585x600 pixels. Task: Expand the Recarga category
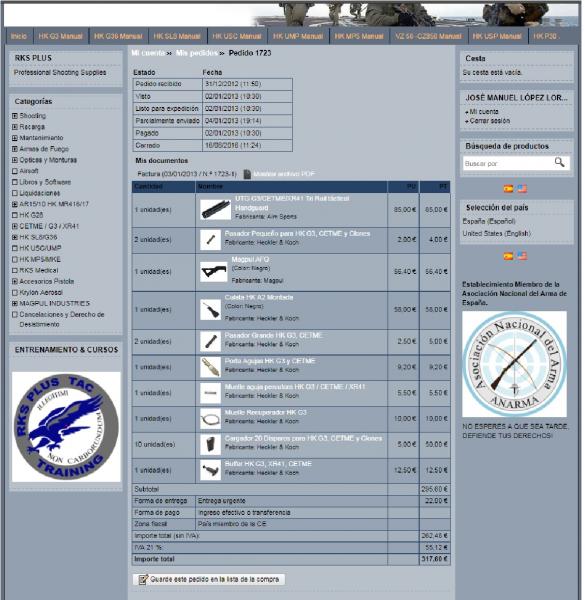(x=15, y=127)
